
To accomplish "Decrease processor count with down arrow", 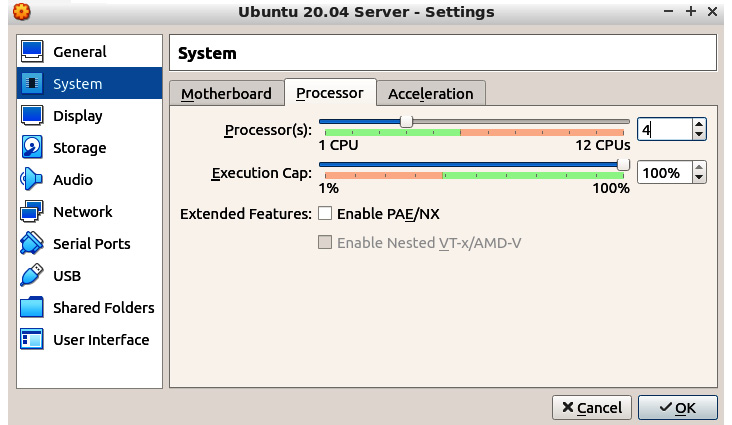I will tap(698, 135).
